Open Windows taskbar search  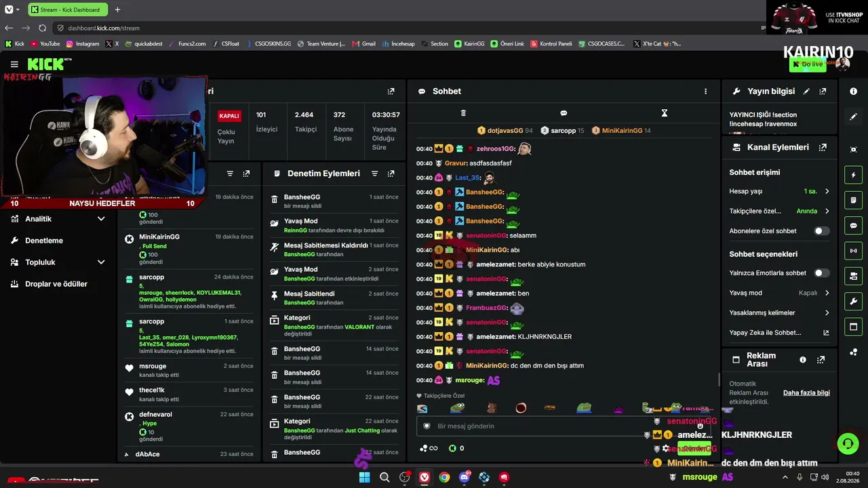click(x=384, y=477)
